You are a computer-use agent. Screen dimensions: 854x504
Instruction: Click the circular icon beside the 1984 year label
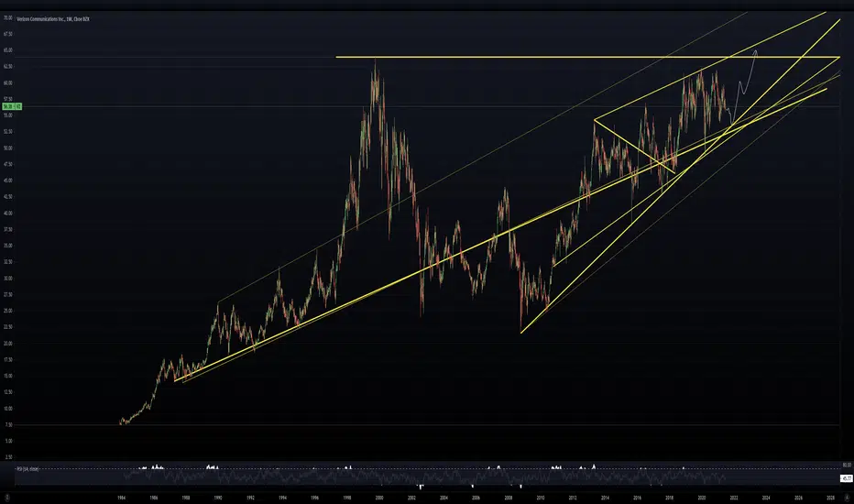click(7, 498)
